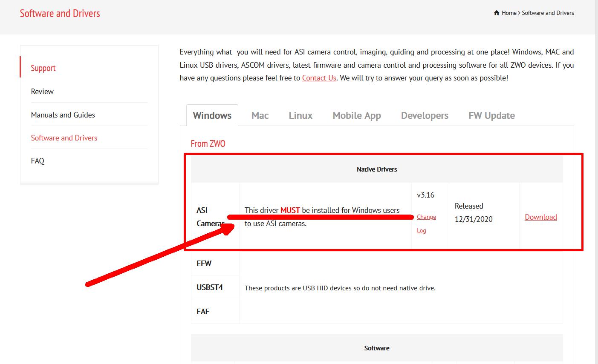This screenshot has width=598, height=364.
Task: Click the USBST4 row label
Action: tap(210, 287)
